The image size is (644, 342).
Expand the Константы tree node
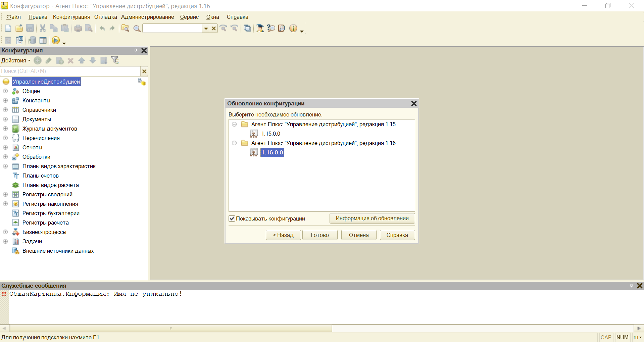pyautogui.click(x=5, y=100)
